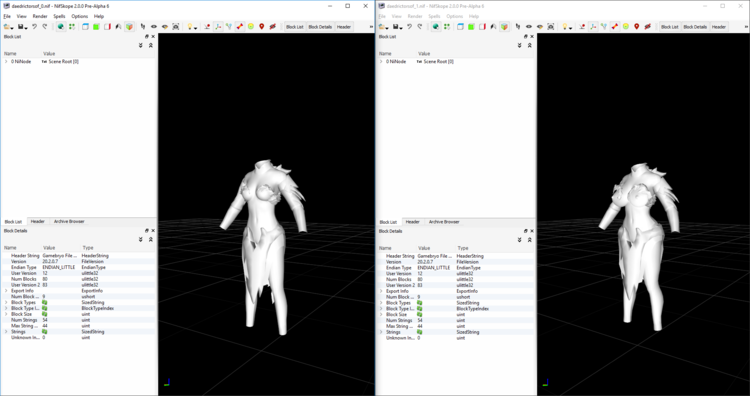
Task: Click single eye icon in daedrictorsof_0 toolbar
Action: coord(154,27)
